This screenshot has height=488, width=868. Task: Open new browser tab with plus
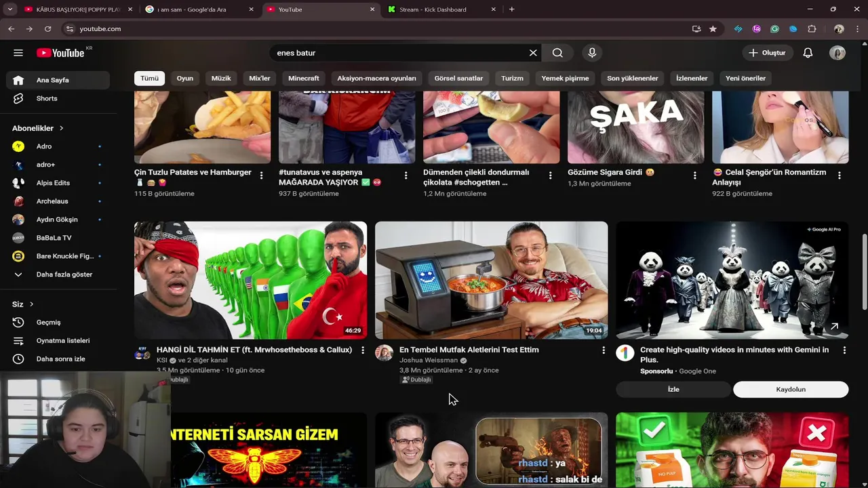click(511, 9)
